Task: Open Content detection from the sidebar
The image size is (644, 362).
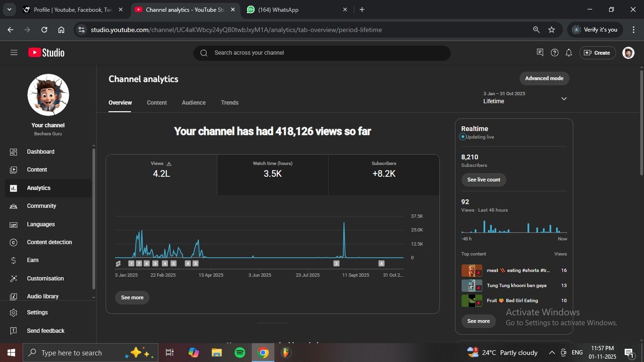Action: tap(49, 242)
